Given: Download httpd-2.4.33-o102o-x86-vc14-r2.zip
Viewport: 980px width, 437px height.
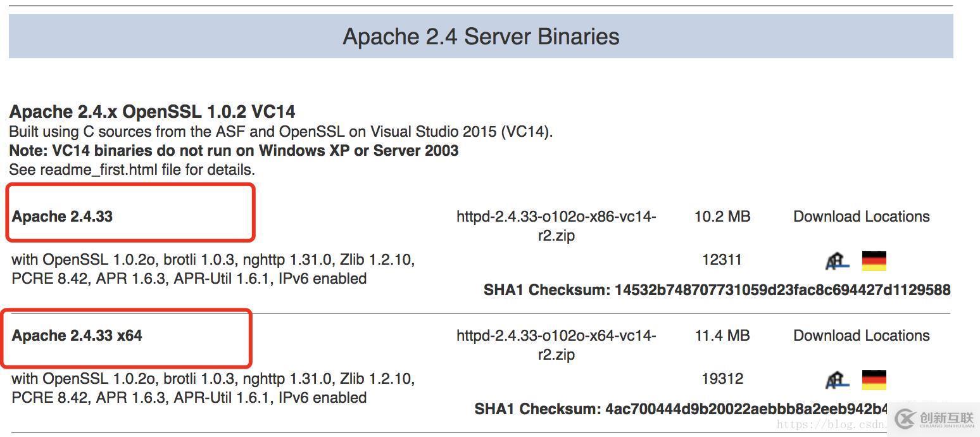Looking at the screenshot, I should 556,225.
